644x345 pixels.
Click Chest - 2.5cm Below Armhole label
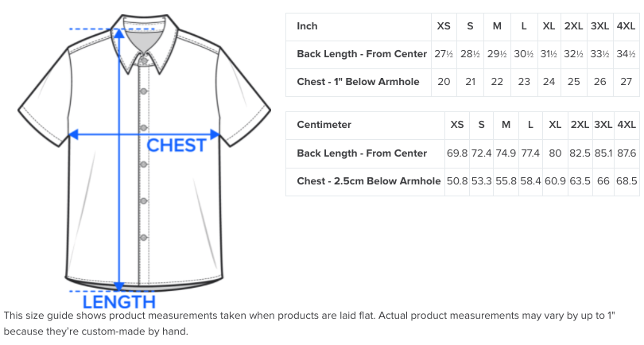(x=369, y=181)
